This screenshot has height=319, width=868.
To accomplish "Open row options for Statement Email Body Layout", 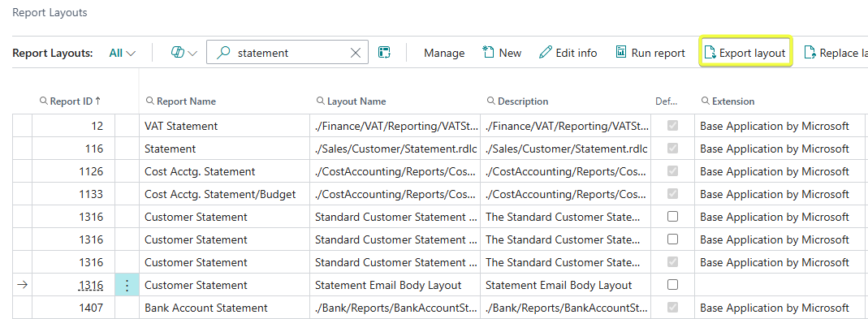I will 127,285.
